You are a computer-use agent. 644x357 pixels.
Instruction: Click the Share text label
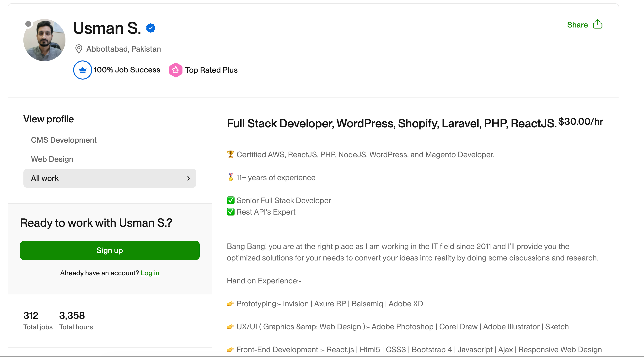coord(578,25)
